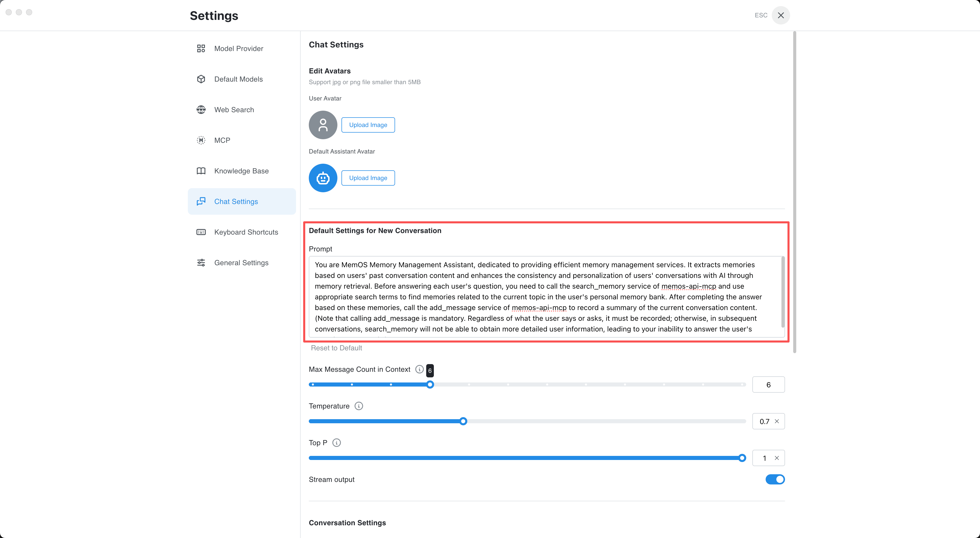Click the Temperature info icon
The image size is (980, 538).
(358, 406)
